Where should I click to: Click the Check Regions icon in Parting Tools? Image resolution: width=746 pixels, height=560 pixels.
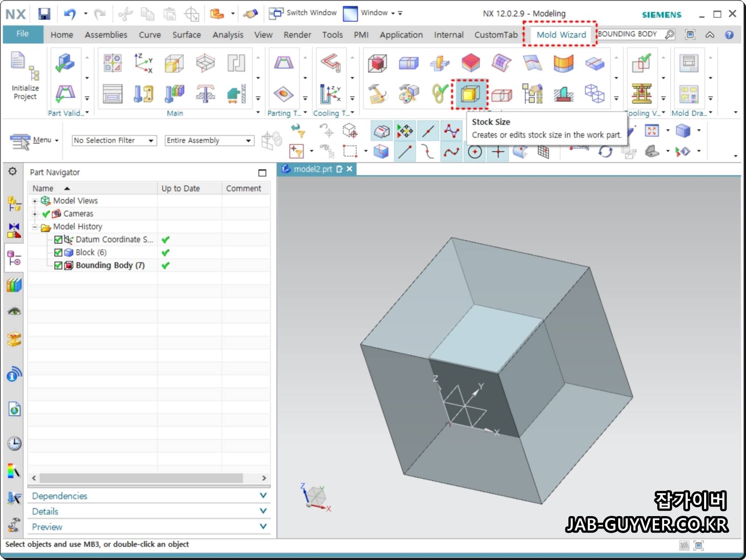(x=283, y=63)
